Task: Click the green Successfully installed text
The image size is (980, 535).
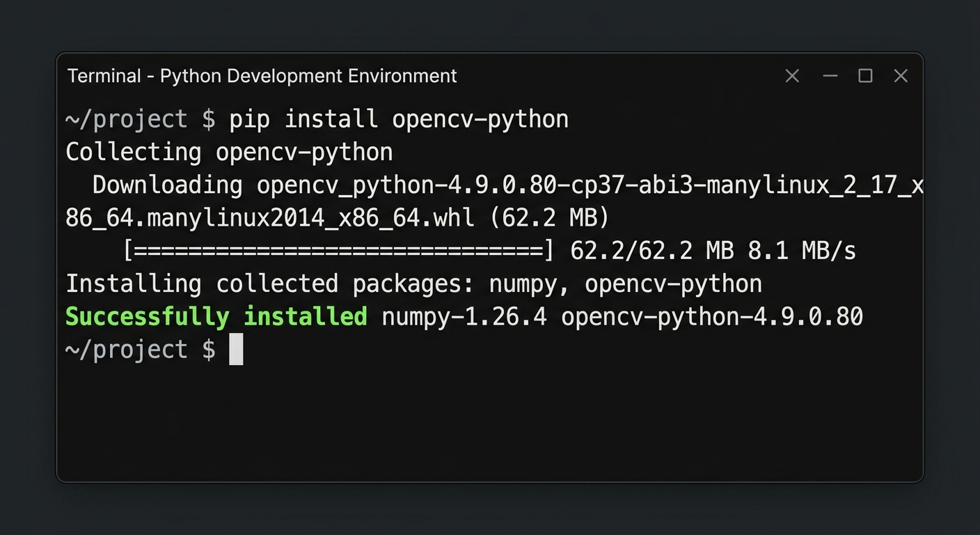Action: click(216, 316)
